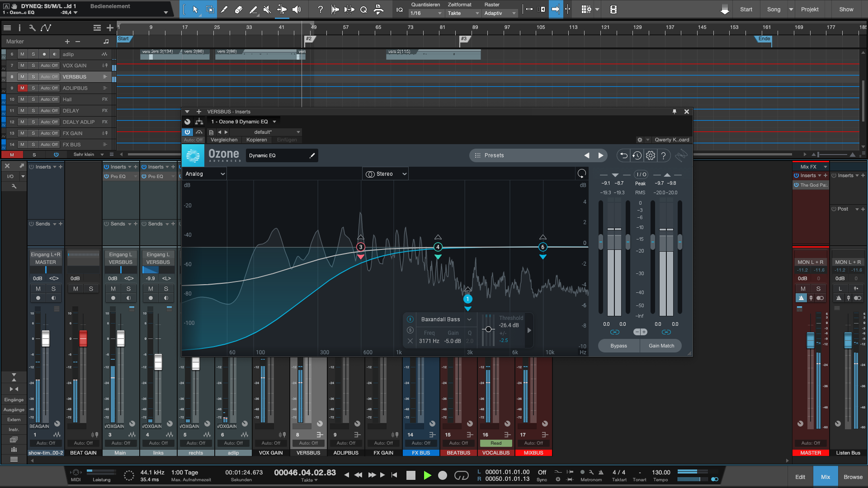Toggle the Ozone plugin power button
This screenshot has height=488, width=868.
187,132
